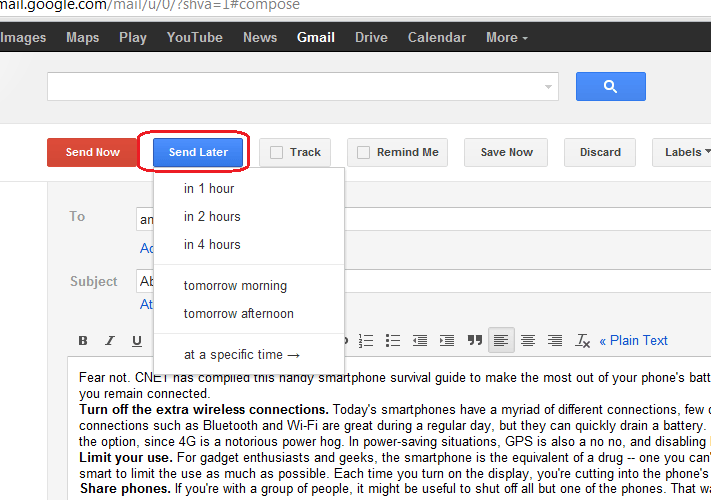The width and height of the screenshot is (711, 500).
Task: Toggle bold formatting in the editor
Action: [x=83, y=340]
